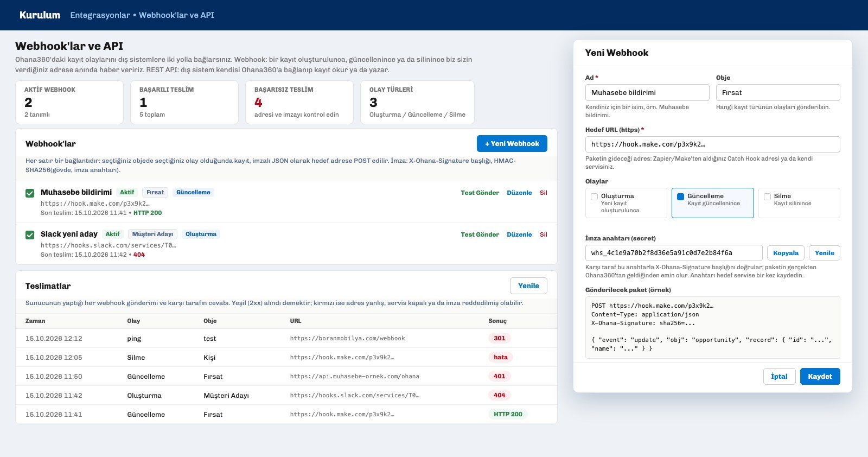Select the api.muhasebe-ornek.com URL cell
The image size is (868, 457).
(355, 377)
